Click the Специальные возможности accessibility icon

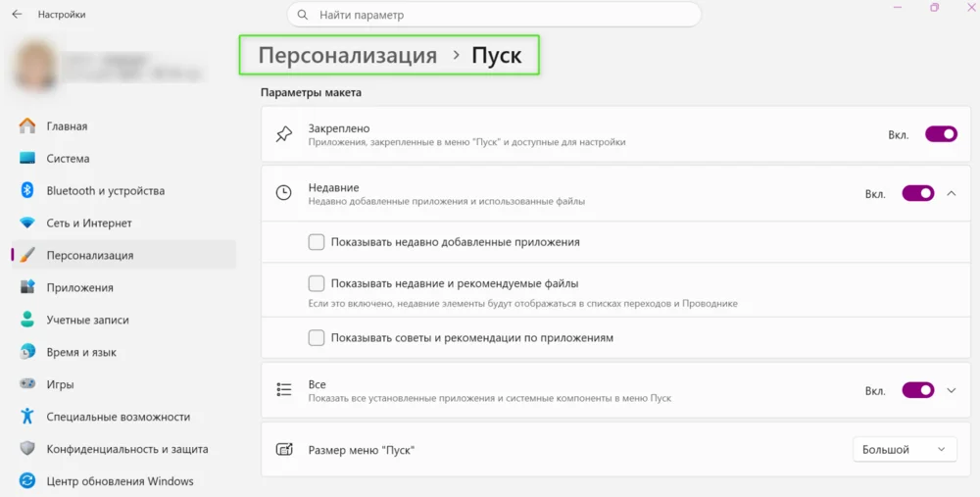pyautogui.click(x=27, y=417)
